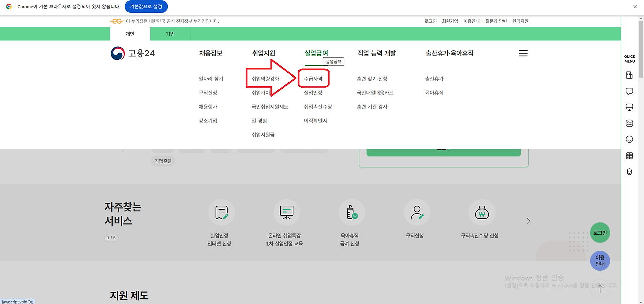Open the 직업 능력 개발 main menu
Screen dimensions: 644x304
click(x=377, y=53)
